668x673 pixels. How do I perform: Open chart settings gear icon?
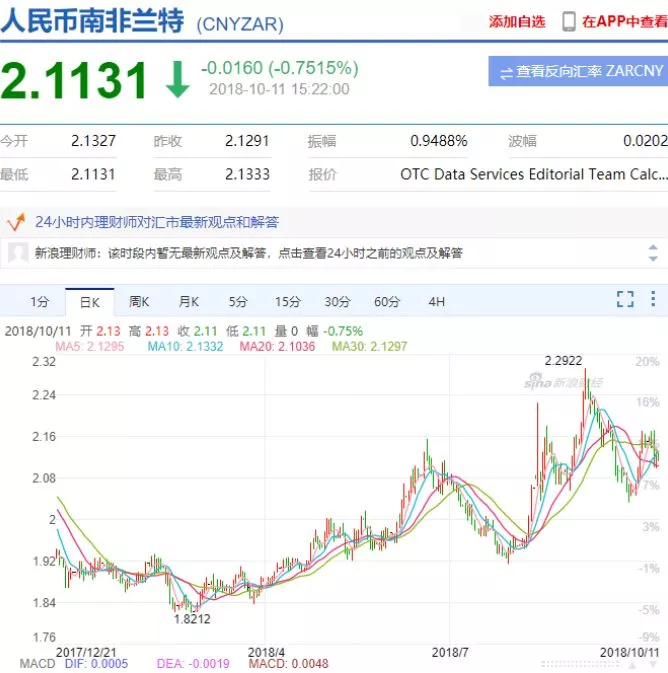coord(653,299)
